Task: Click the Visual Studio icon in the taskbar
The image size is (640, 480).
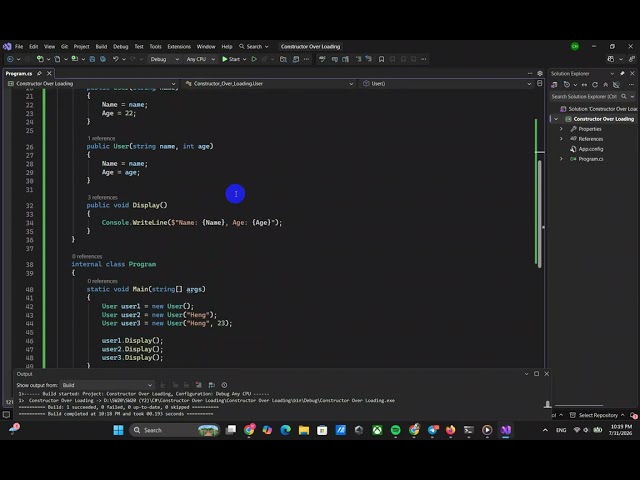Action: tap(506, 430)
